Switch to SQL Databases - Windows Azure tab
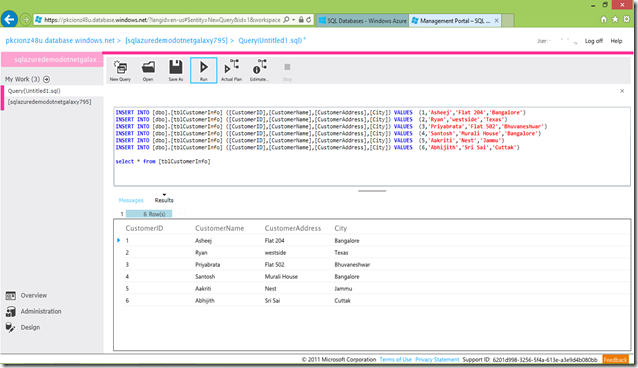638x368 pixels. tap(363, 20)
